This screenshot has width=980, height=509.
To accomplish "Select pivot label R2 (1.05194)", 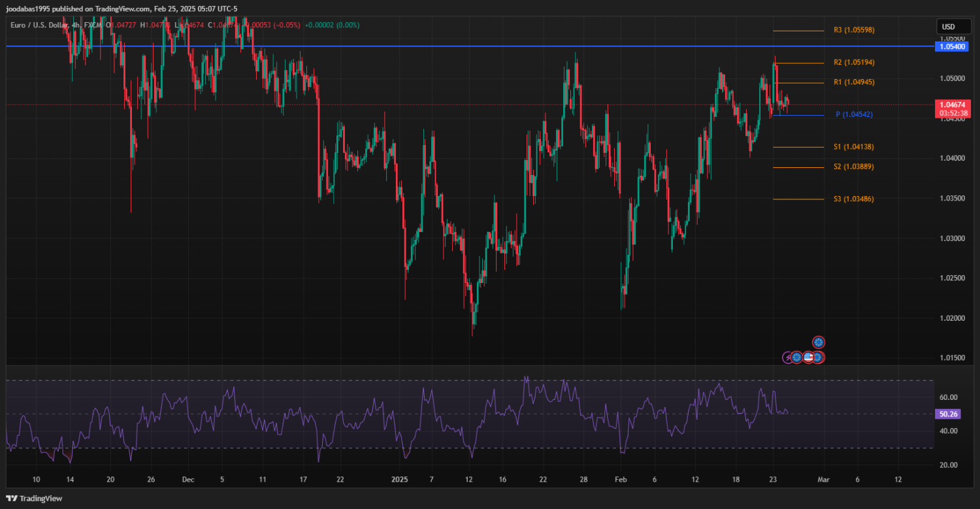I will coord(854,62).
